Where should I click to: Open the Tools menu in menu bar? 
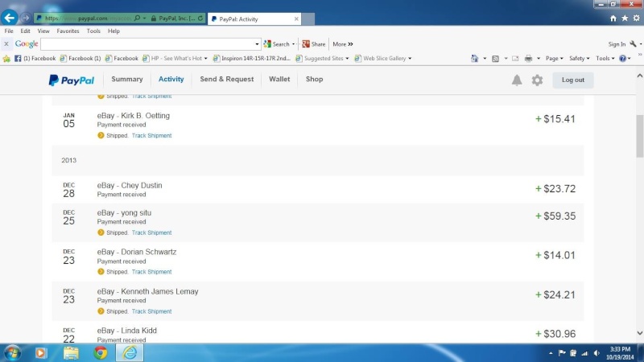[x=93, y=31]
